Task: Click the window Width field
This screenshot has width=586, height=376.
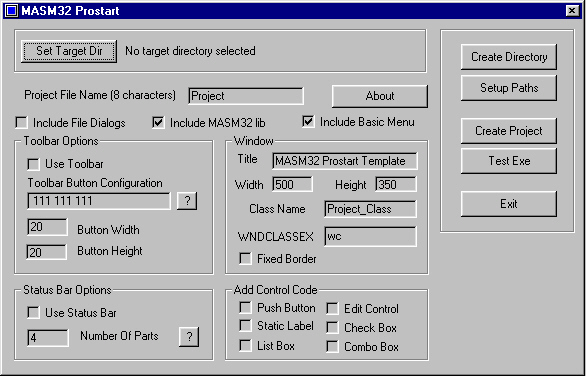Action: click(293, 184)
